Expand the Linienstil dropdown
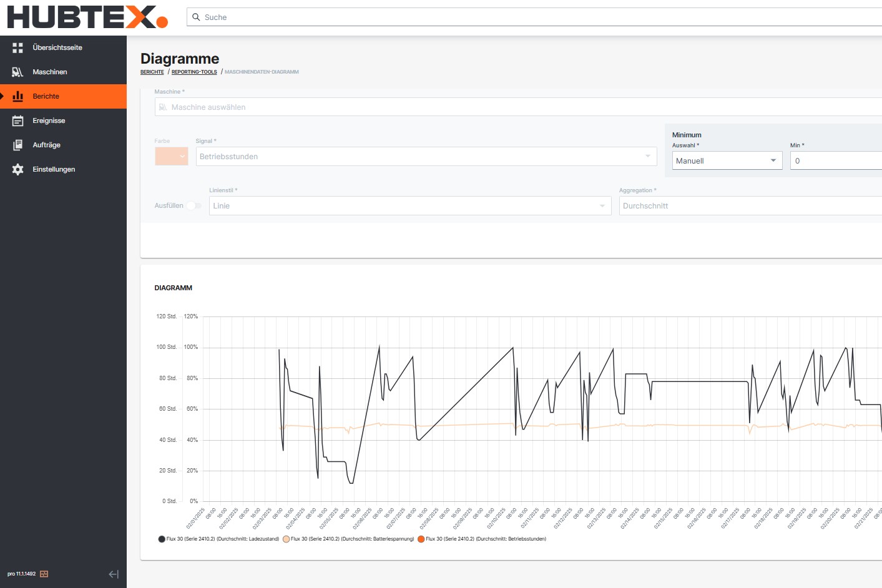Image resolution: width=882 pixels, height=588 pixels. point(409,205)
